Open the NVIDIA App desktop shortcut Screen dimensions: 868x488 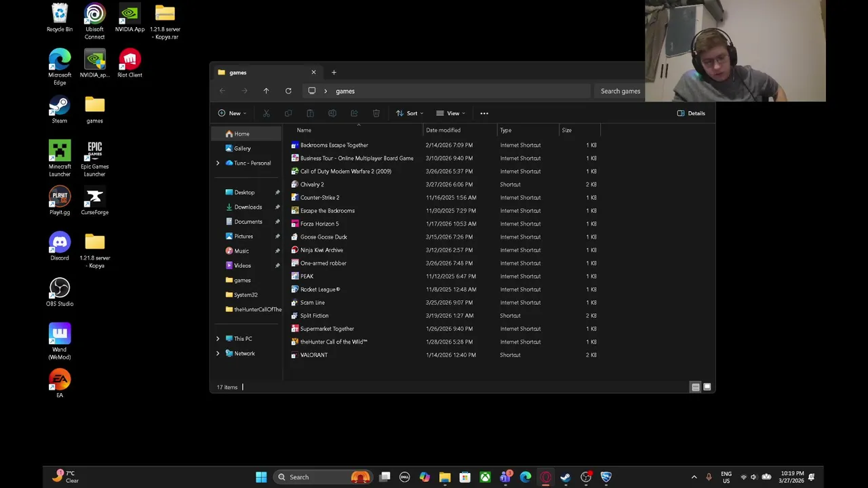click(130, 18)
